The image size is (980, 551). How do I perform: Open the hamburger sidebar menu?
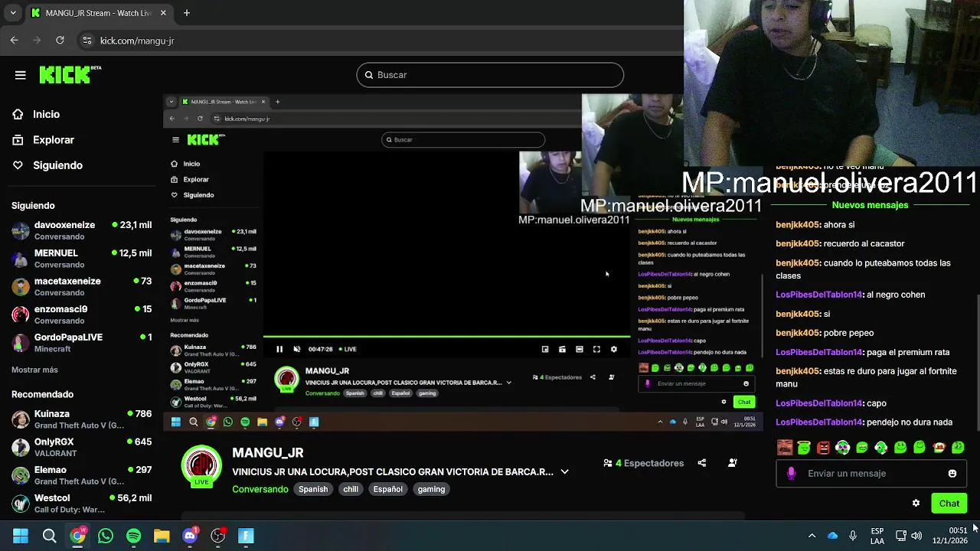tap(21, 75)
